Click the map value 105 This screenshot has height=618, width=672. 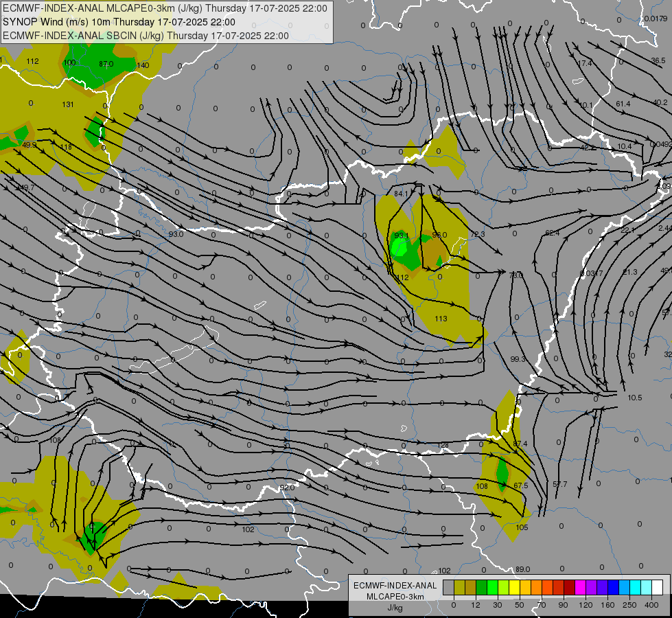click(522, 527)
